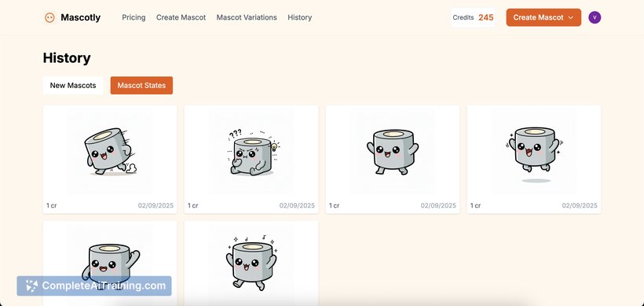Open the standing mascot with arms out
Screen dimensions: 644x306
(393, 152)
